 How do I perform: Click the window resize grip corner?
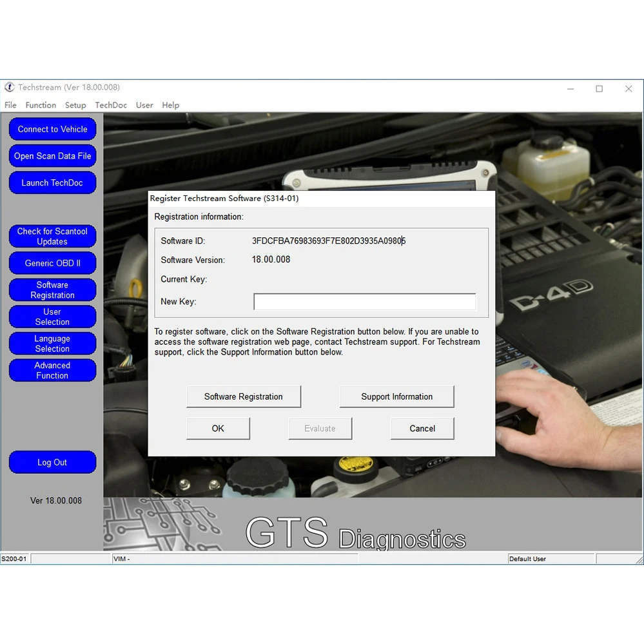point(639,560)
